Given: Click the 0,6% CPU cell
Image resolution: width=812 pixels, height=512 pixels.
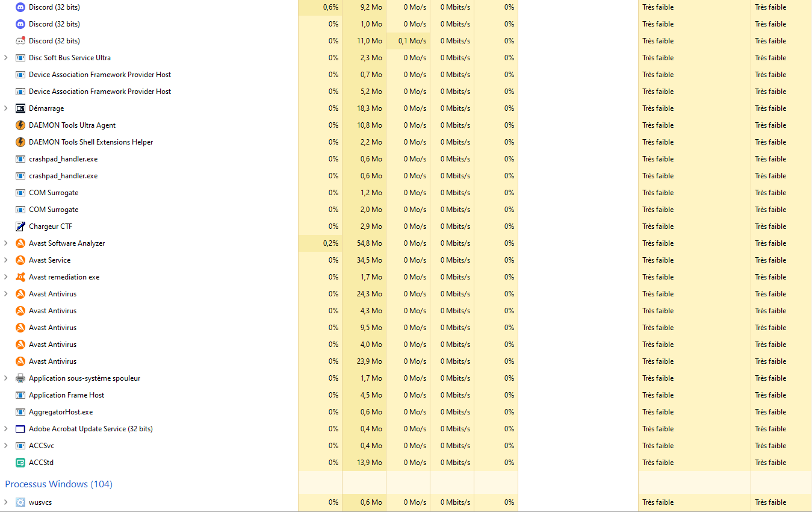Looking at the screenshot, I should [x=320, y=7].
